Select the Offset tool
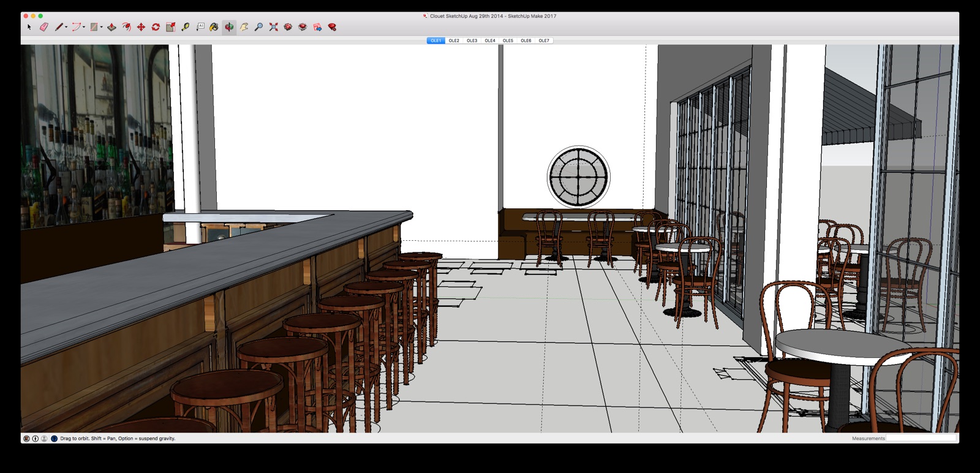The height and width of the screenshot is (473, 980). [126, 27]
